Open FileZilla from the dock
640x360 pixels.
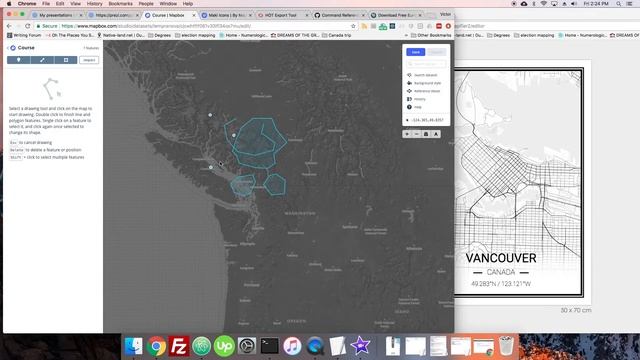[x=179, y=346]
